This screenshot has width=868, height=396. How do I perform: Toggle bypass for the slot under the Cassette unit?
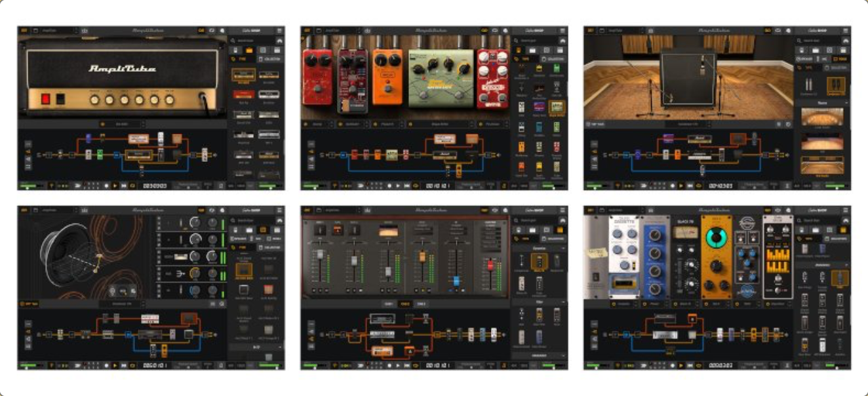[614, 304]
